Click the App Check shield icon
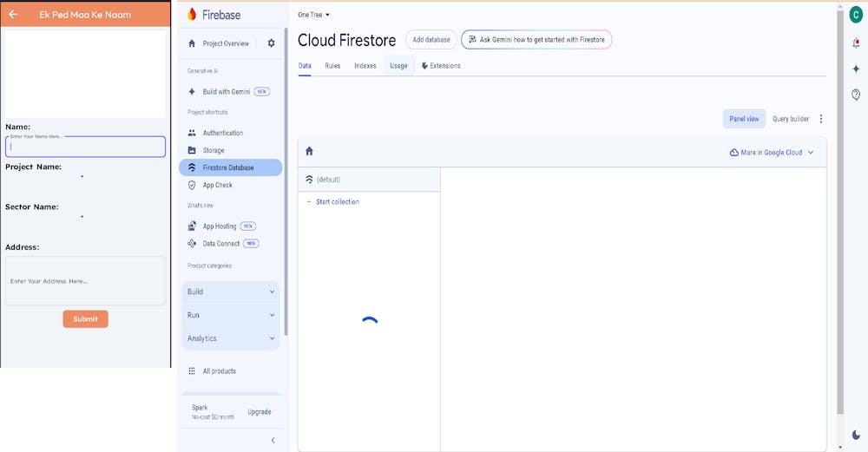 pyautogui.click(x=192, y=185)
